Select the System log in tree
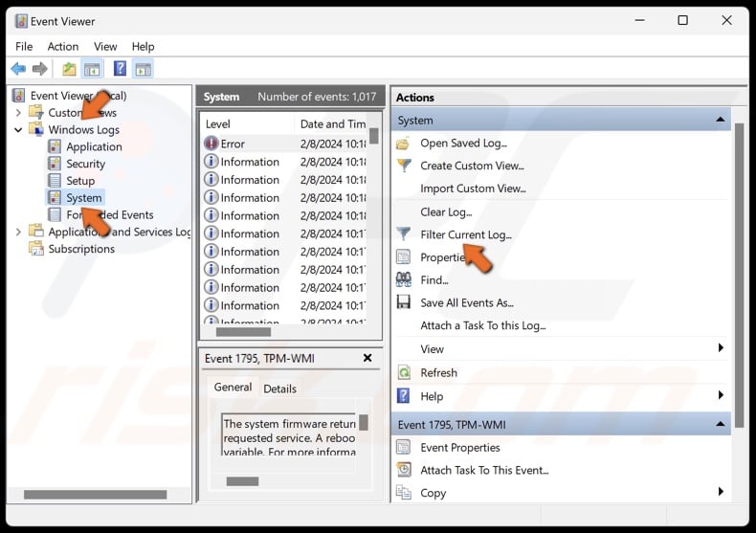756x533 pixels. [x=84, y=198]
